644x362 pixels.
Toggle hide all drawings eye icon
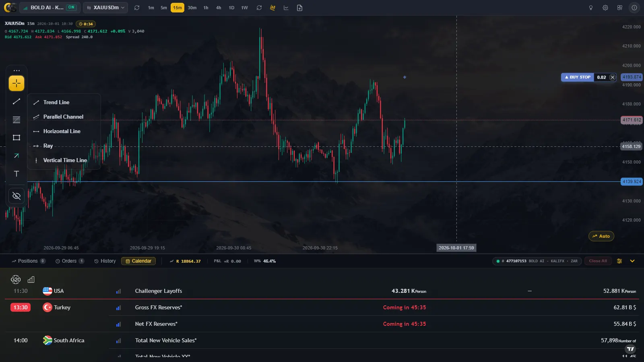(17, 196)
